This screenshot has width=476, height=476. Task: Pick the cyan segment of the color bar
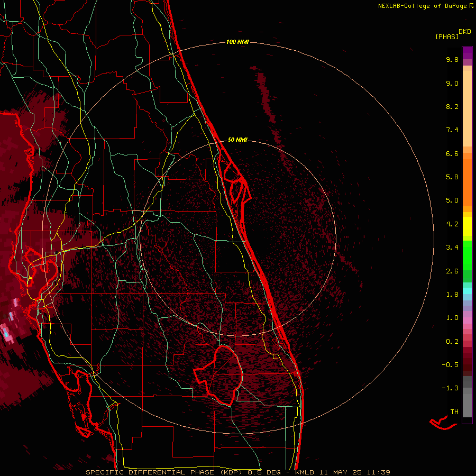pyautogui.click(x=467, y=291)
